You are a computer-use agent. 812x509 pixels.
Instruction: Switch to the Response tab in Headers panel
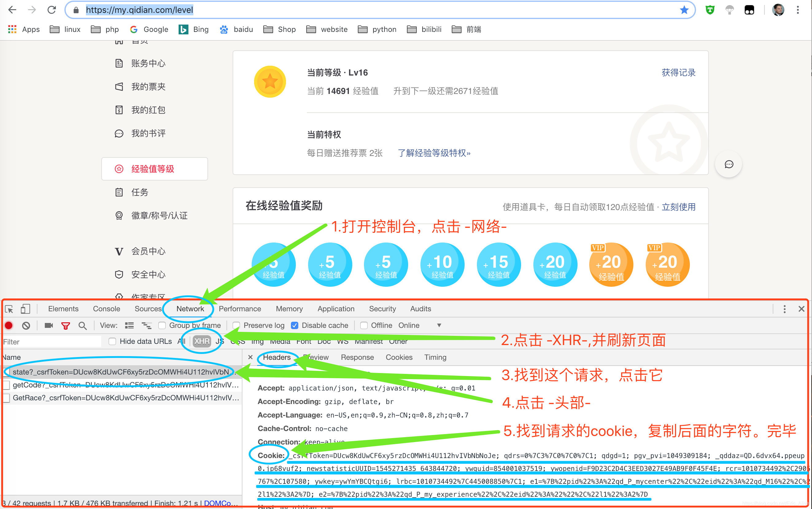[x=356, y=356]
